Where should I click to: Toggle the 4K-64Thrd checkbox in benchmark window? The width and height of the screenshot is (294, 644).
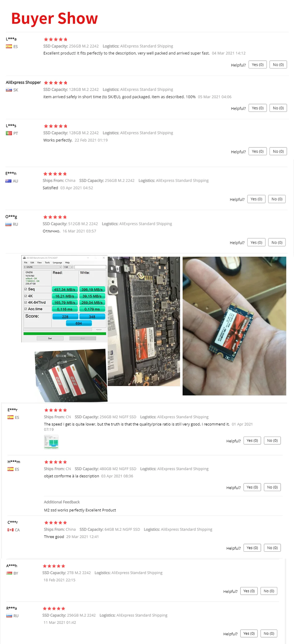coord(26,302)
